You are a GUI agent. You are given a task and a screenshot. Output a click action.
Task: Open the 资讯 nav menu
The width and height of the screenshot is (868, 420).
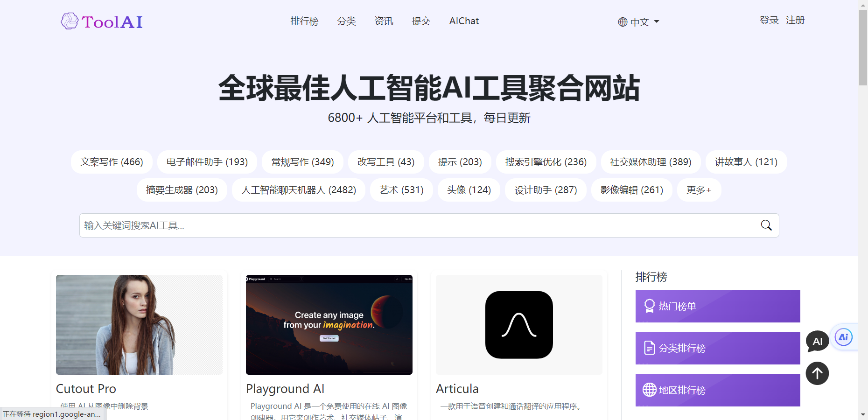pyautogui.click(x=384, y=21)
